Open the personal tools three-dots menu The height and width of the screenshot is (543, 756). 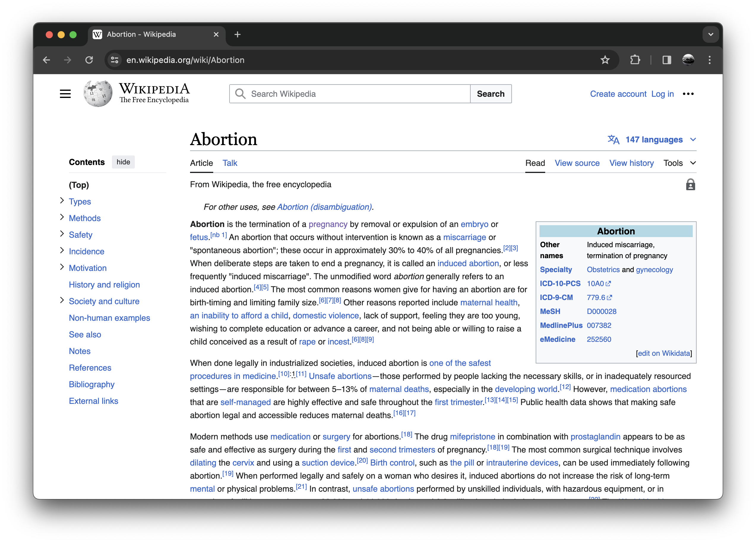[688, 94]
